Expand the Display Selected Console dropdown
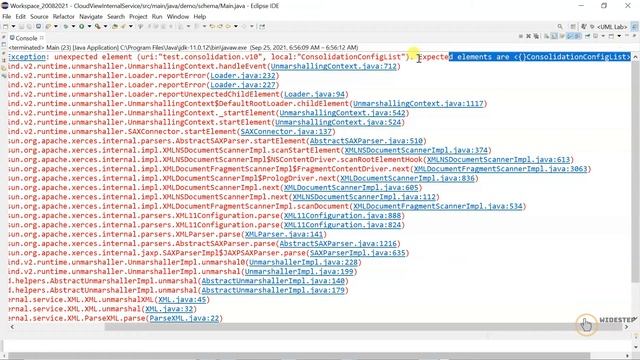Image resolution: width=640 pixels, height=360 pixels. point(603,36)
